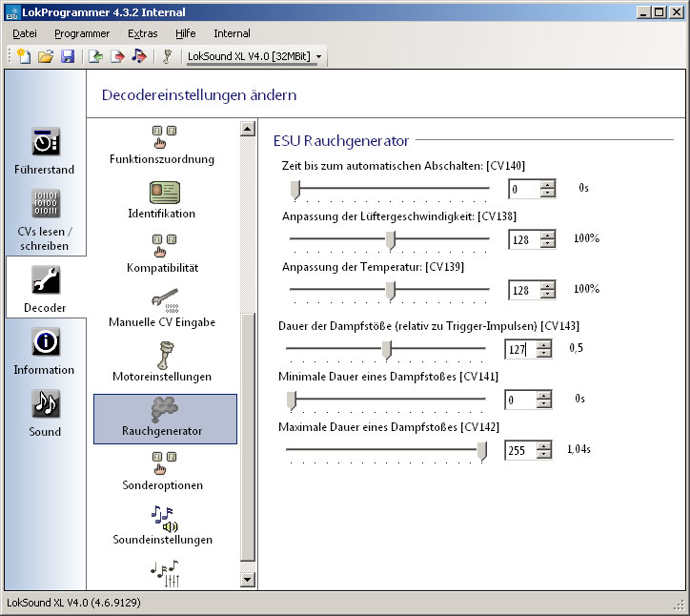Click the settings list scroll up arrow
Viewport: 690px width, 616px height.
click(x=248, y=129)
